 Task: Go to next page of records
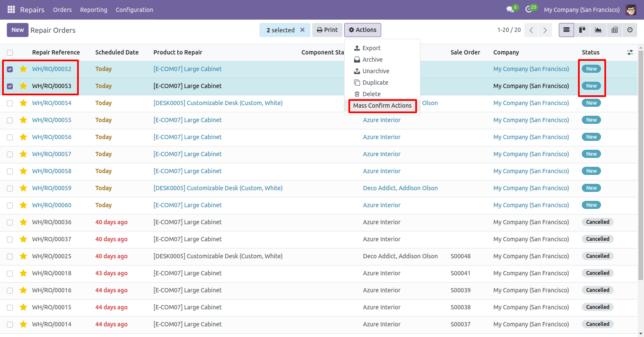coord(545,30)
